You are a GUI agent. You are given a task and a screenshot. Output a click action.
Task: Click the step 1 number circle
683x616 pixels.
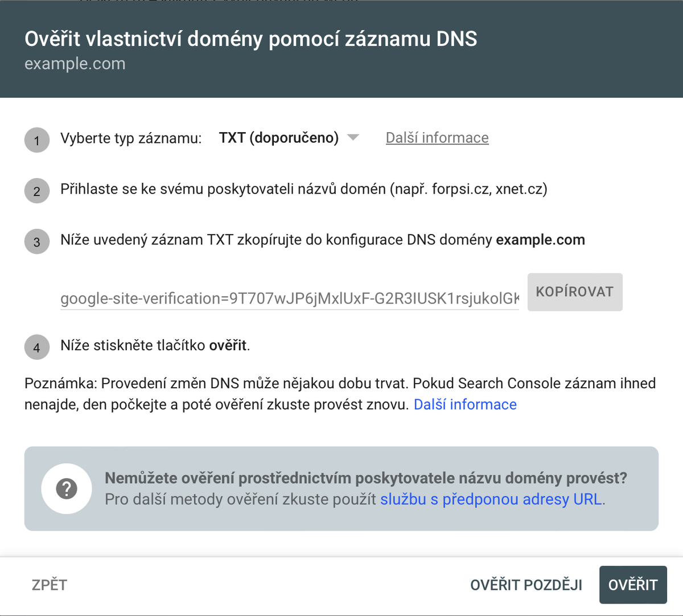click(x=37, y=140)
